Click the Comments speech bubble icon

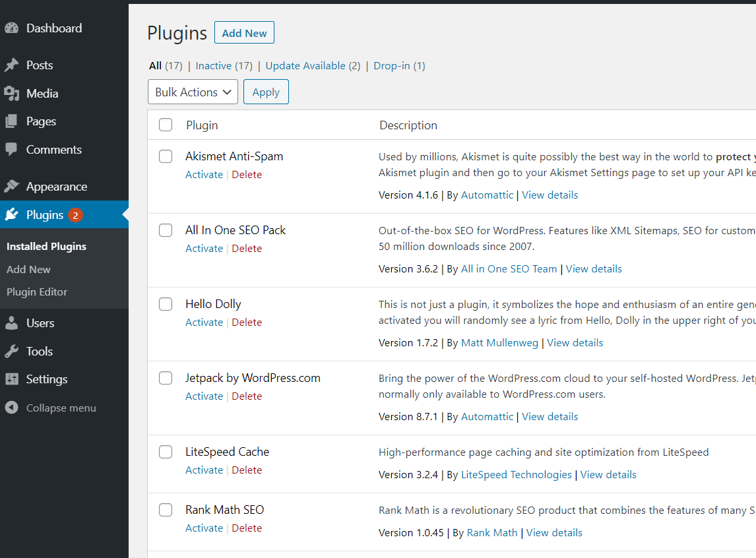(x=12, y=149)
